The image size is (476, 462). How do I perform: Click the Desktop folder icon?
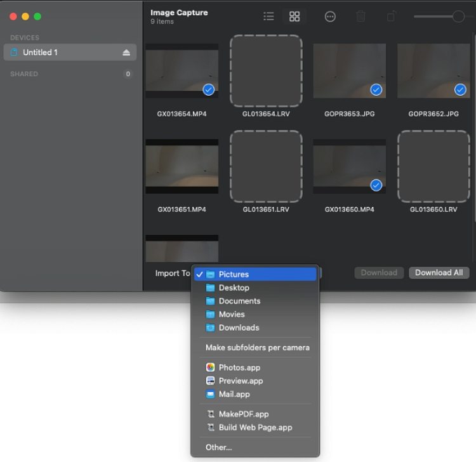(210, 287)
